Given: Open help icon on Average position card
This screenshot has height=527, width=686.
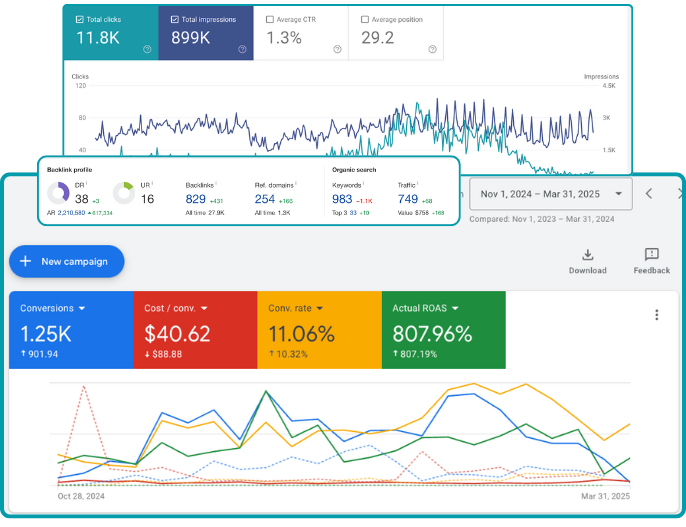Looking at the screenshot, I should click(433, 49).
